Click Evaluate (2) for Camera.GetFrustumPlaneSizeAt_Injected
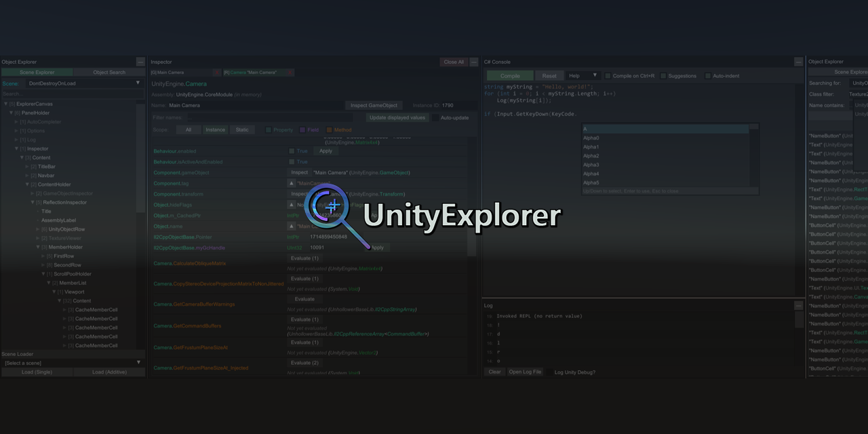 [304, 363]
